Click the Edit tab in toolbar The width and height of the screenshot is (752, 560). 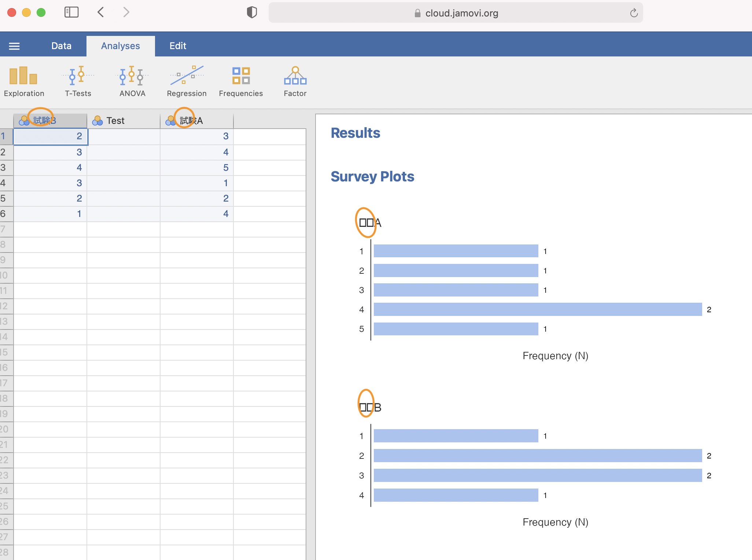[177, 46]
